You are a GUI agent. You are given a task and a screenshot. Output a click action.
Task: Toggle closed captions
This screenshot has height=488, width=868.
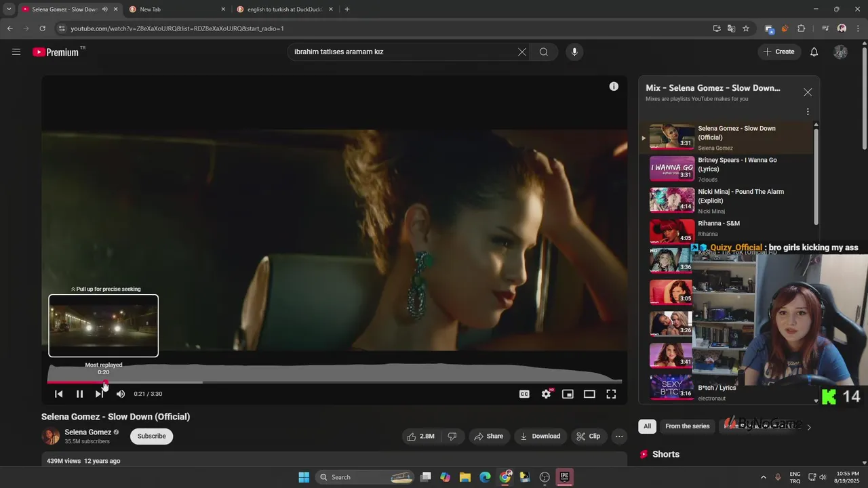524,394
